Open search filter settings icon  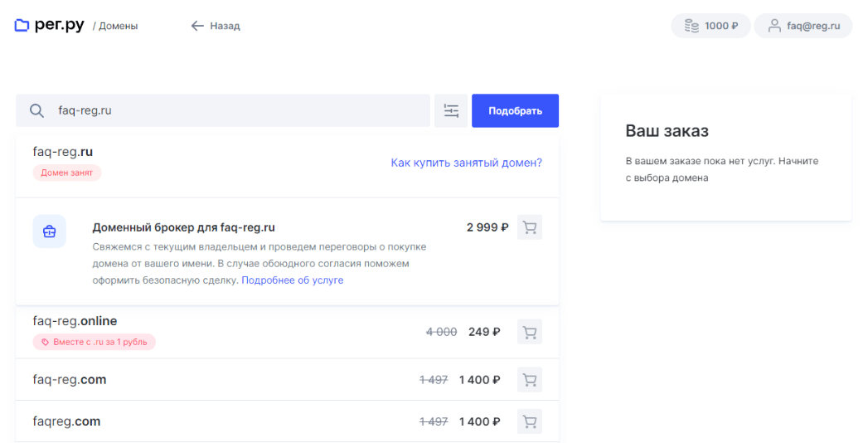451,111
